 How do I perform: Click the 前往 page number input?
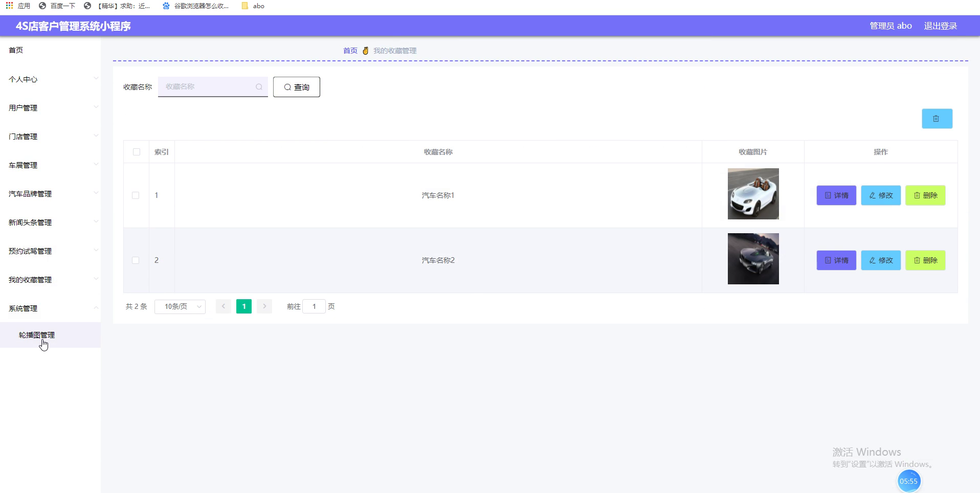(314, 306)
